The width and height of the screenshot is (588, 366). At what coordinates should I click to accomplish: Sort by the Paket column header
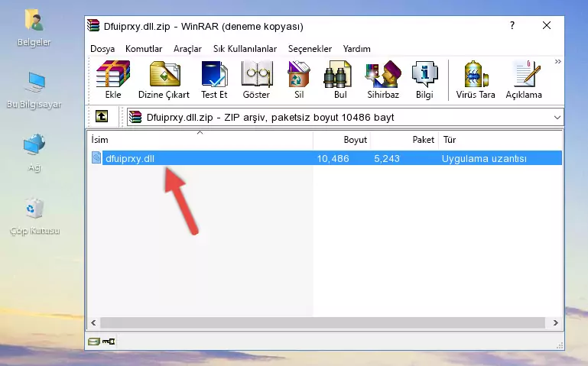pyautogui.click(x=404, y=139)
